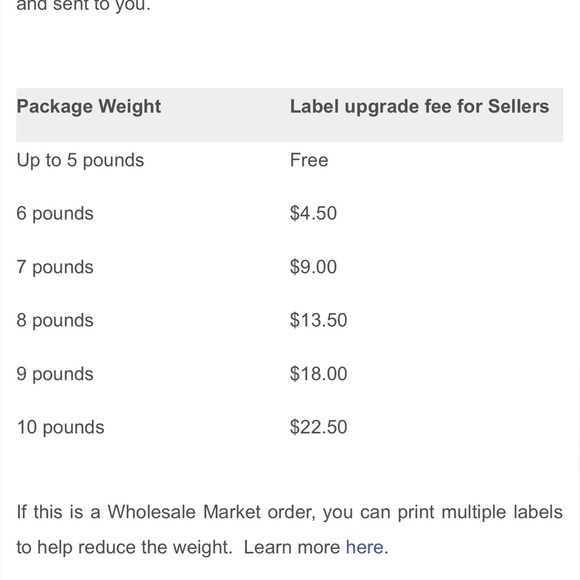The width and height of the screenshot is (580, 580).
Task: Click the Wholesale Market order sentence
Action: [290, 530]
